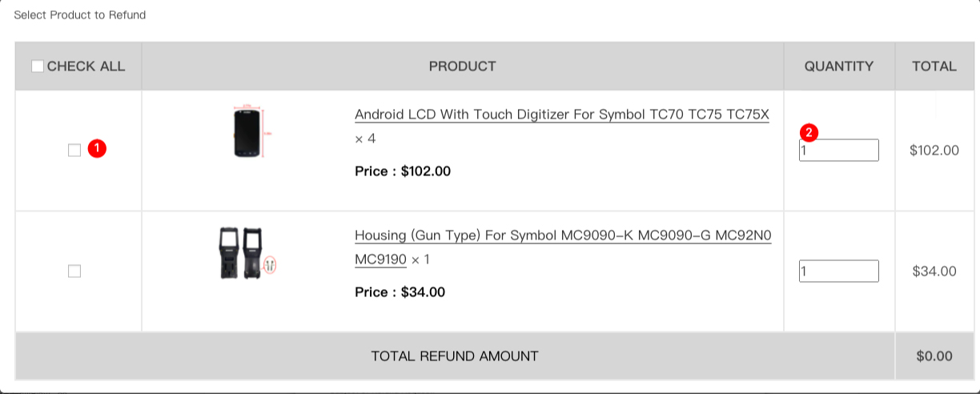The height and width of the screenshot is (394, 980).
Task: Click the PRODUCT column header
Action: (462, 66)
